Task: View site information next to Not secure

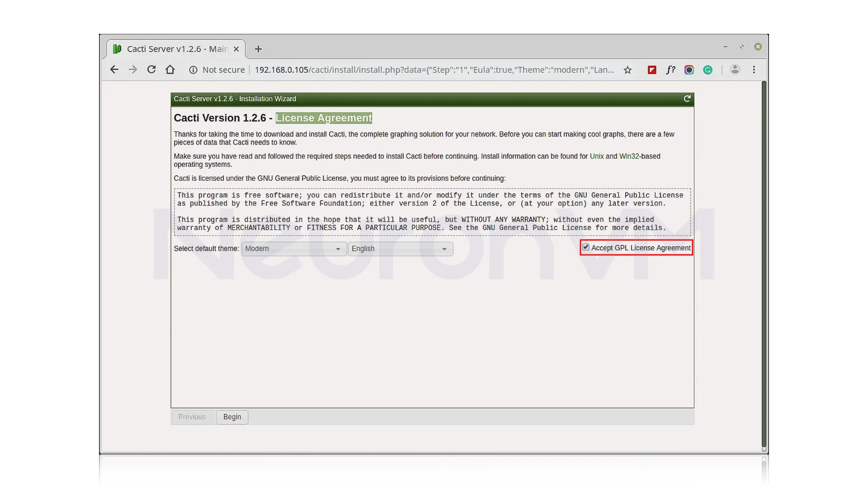Action: click(193, 70)
